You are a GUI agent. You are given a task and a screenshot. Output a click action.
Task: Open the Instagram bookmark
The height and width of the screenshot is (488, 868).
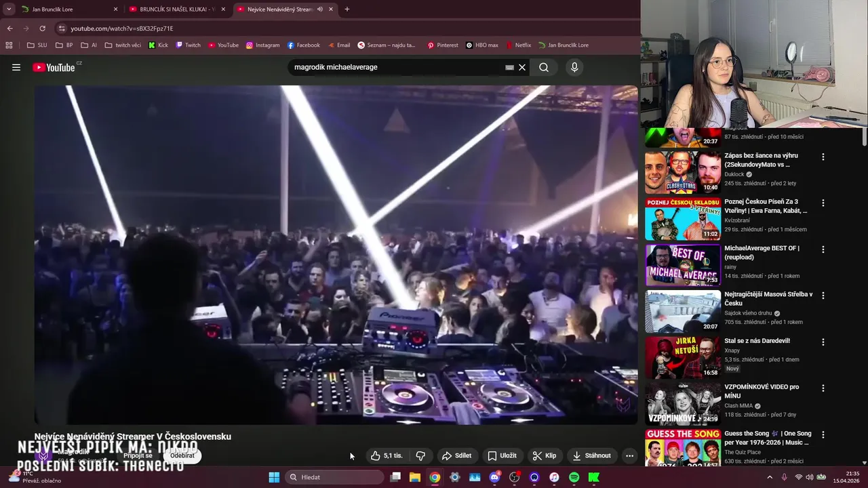pyautogui.click(x=262, y=45)
